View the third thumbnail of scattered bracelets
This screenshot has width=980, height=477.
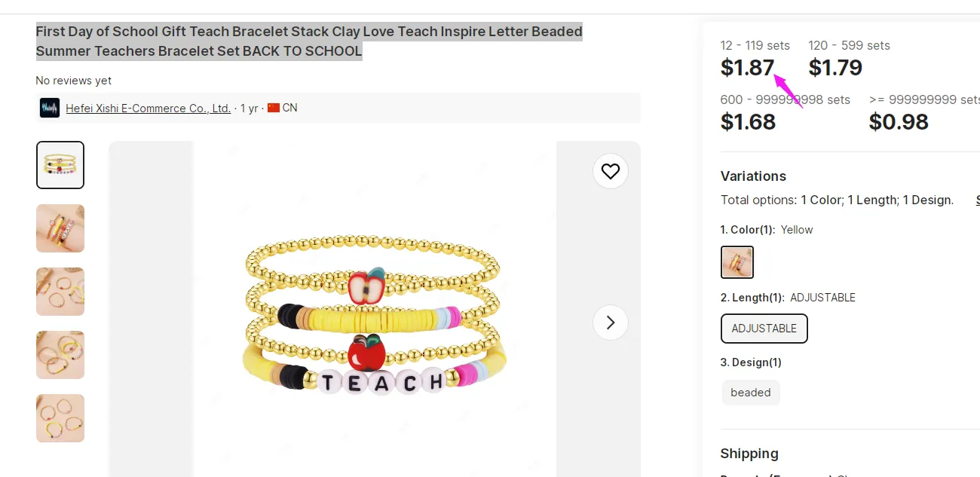tap(60, 292)
